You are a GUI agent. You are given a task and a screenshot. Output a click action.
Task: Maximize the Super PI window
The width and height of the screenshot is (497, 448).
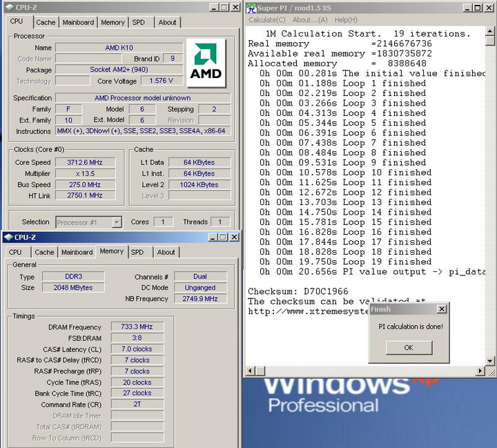pos(478,8)
